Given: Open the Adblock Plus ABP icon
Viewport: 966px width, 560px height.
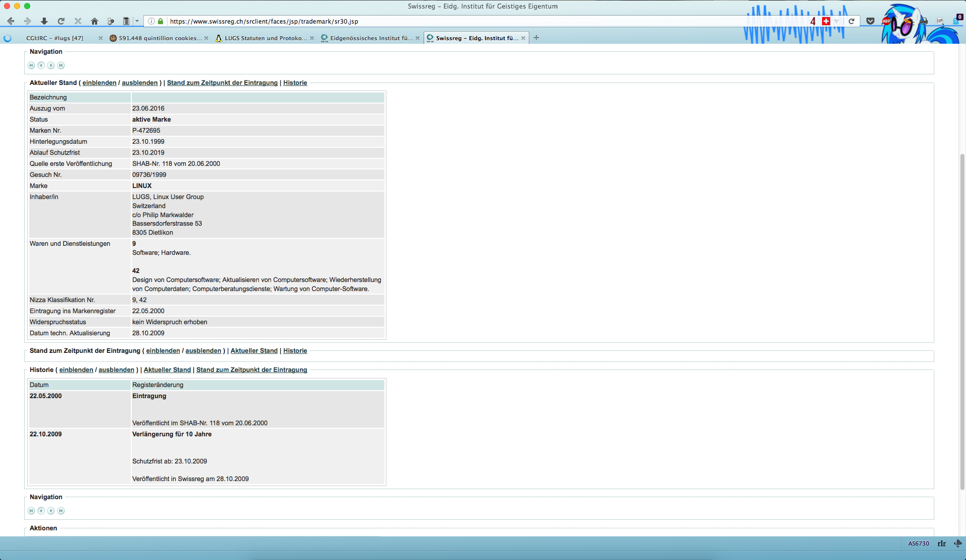Looking at the screenshot, I should [887, 21].
